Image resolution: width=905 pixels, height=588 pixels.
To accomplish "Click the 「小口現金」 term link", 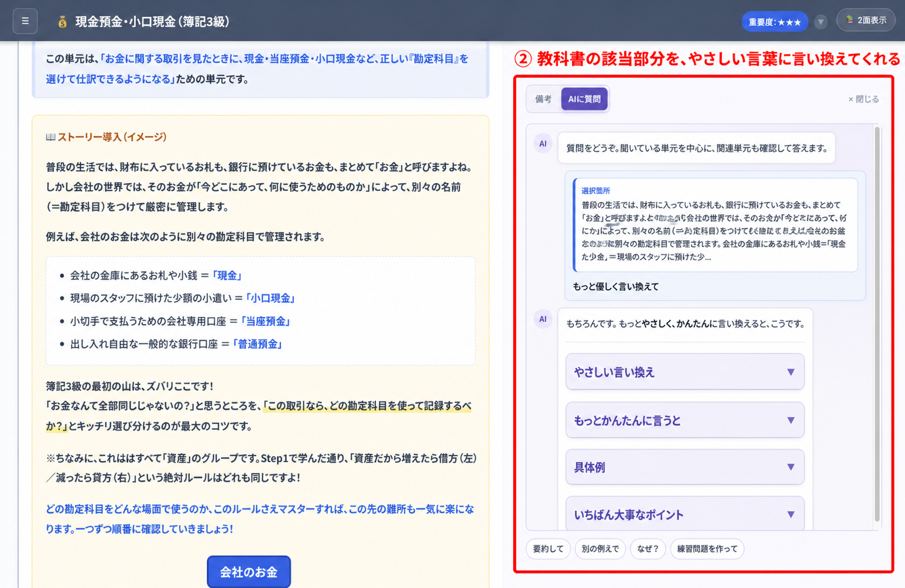I will (x=270, y=298).
